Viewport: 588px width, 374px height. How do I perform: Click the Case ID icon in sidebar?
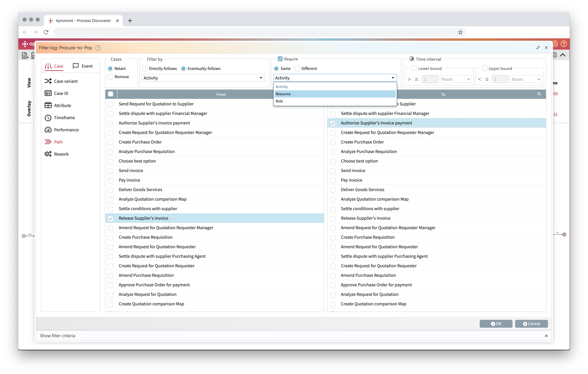tap(48, 93)
